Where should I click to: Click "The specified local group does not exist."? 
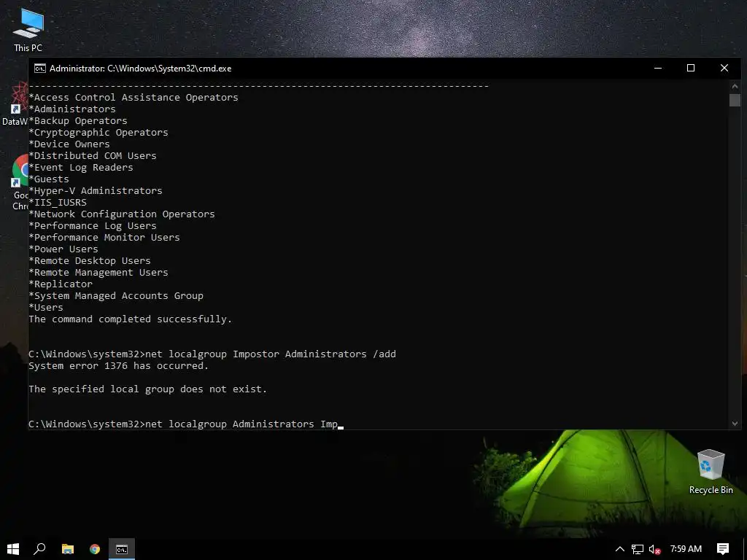coord(147,389)
